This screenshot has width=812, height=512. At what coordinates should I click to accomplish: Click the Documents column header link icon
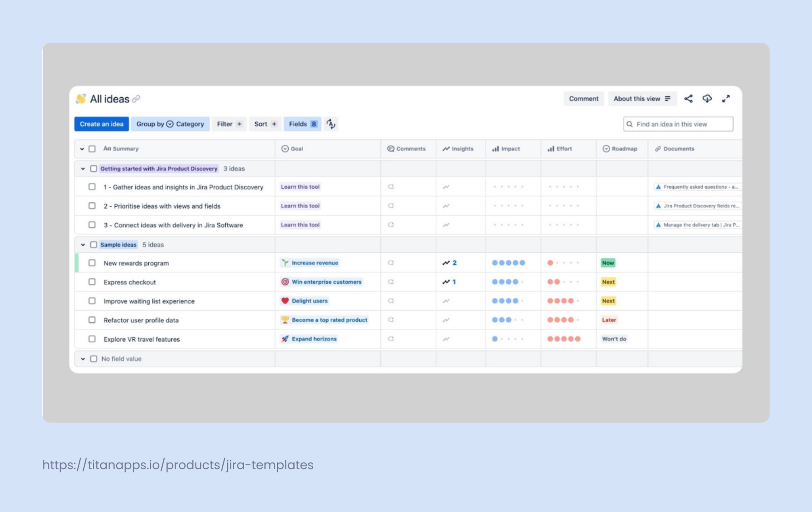click(658, 149)
